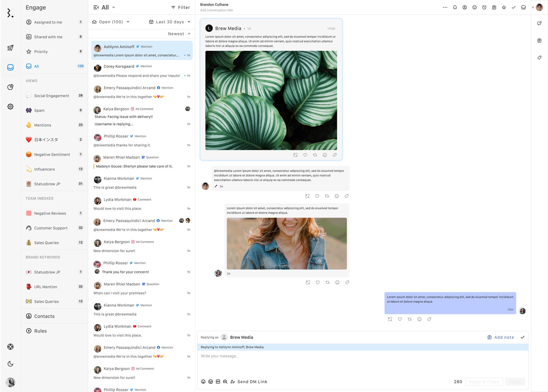Select Shared with me

54,37
